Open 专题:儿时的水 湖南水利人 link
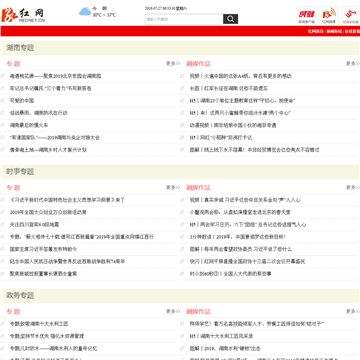This screenshot has height=360, width=360. [x=53, y=349]
